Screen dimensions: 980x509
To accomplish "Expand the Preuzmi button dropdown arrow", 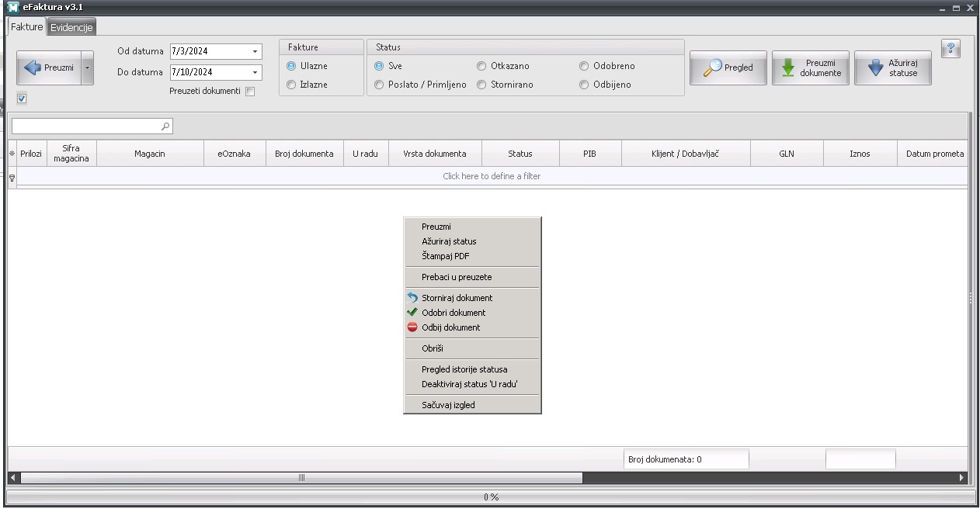I will (87, 68).
